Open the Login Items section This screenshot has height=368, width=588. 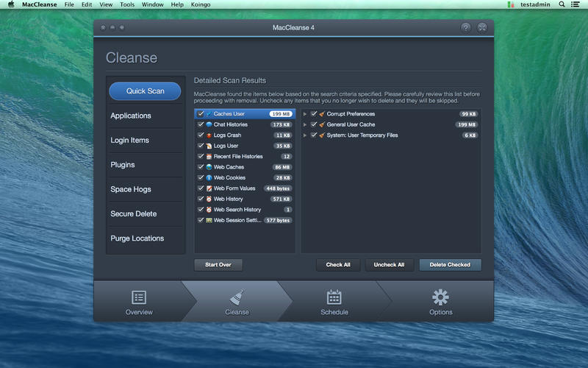146,140
